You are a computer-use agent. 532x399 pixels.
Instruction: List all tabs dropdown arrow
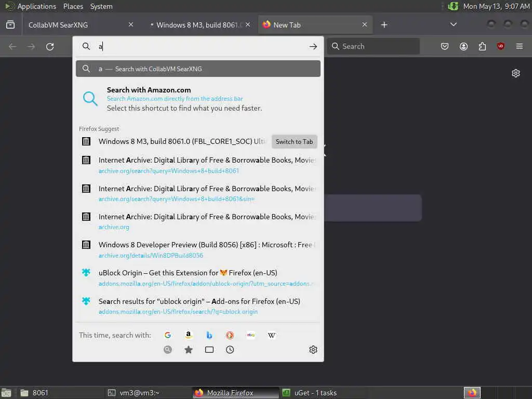(x=453, y=24)
